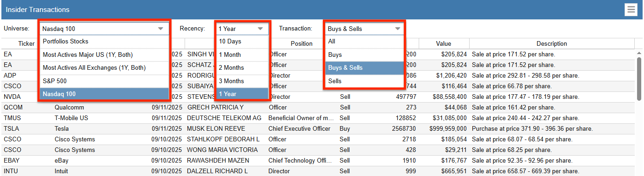Screen dimensions: 644x176
Task: Select Tesla company name
Action: coord(62,128)
